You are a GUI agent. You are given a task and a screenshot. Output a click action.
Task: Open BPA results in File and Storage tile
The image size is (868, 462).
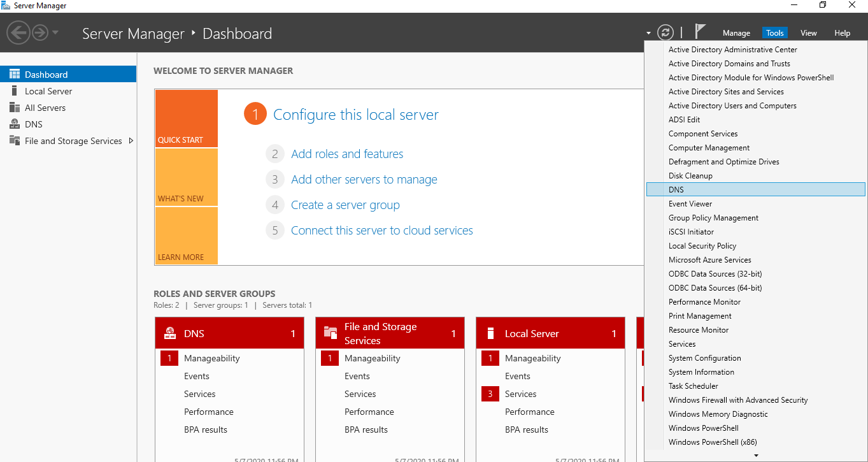[366, 430]
